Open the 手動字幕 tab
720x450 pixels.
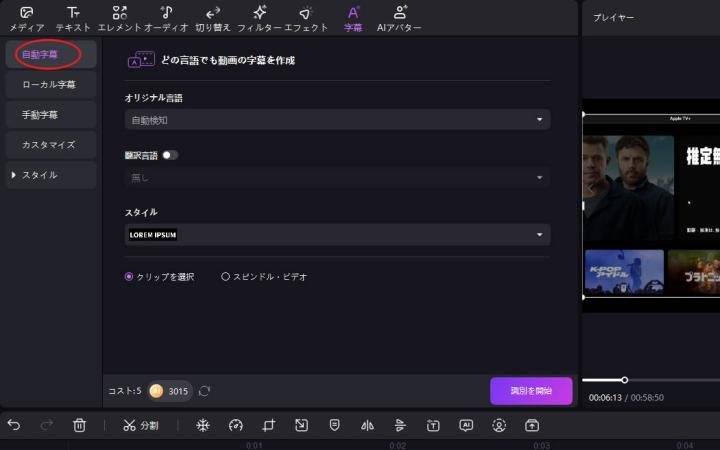pyautogui.click(x=49, y=115)
